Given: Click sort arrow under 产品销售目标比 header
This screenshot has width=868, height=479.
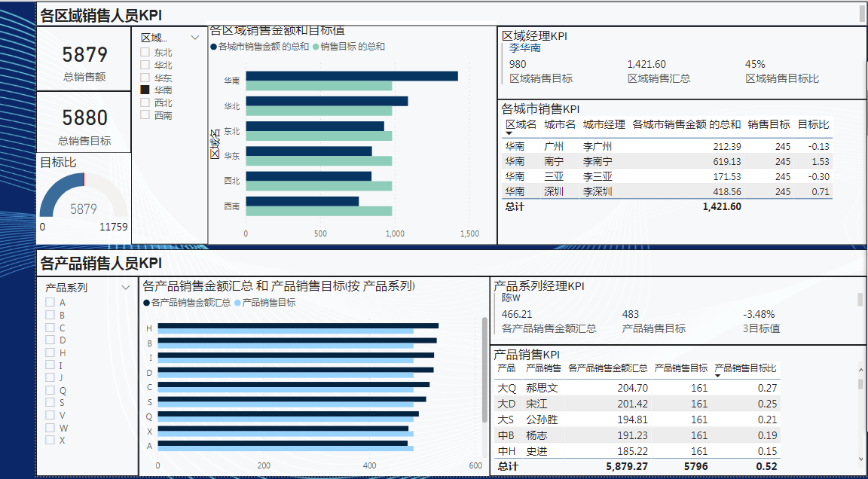Looking at the screenshot, I should [718, 376].
